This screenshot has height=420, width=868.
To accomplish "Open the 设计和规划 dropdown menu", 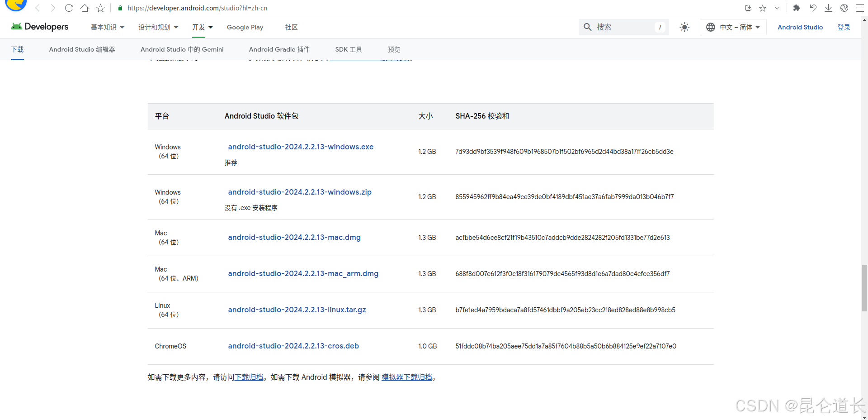I will pos(158,27).
